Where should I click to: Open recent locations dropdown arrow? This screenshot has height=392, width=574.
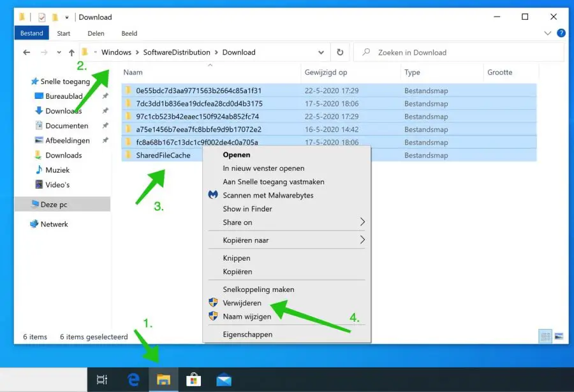click(59, 52)
